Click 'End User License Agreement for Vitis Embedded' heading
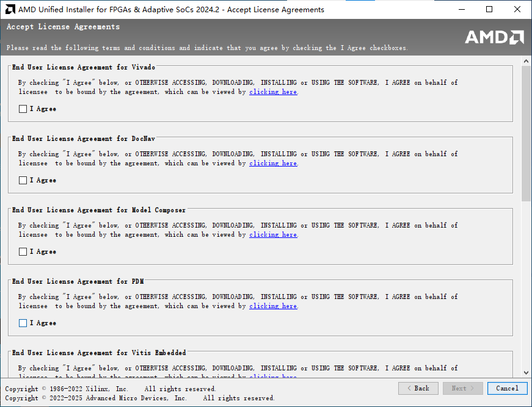 tap(99, 353)
